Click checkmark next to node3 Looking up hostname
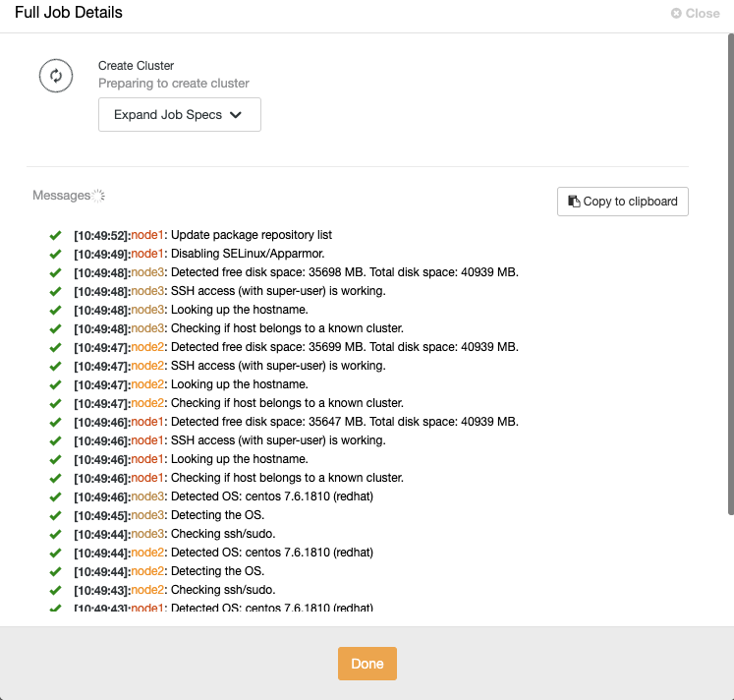This screenshot has width=734, height=700. tap(55, 310)
